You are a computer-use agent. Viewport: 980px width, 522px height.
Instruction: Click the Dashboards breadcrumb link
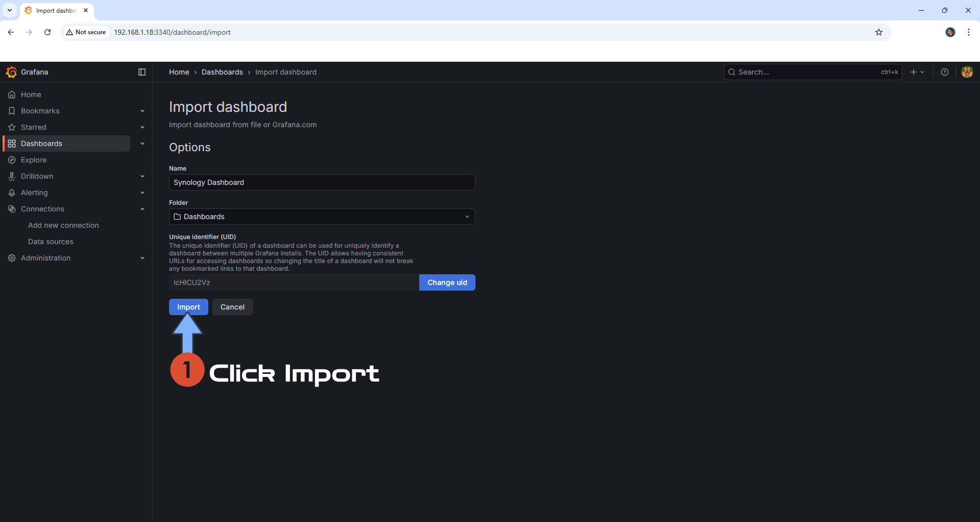tap(222, 72)
